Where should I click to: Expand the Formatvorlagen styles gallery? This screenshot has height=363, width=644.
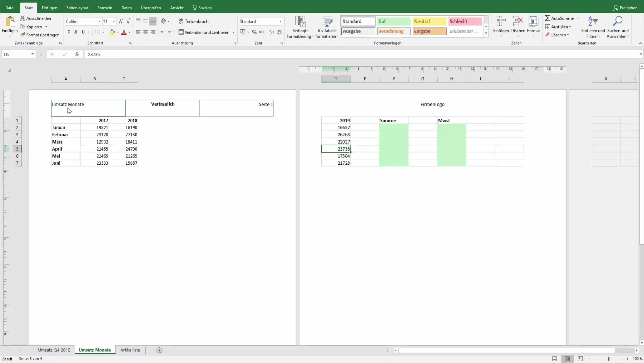(x=486, y=34)
